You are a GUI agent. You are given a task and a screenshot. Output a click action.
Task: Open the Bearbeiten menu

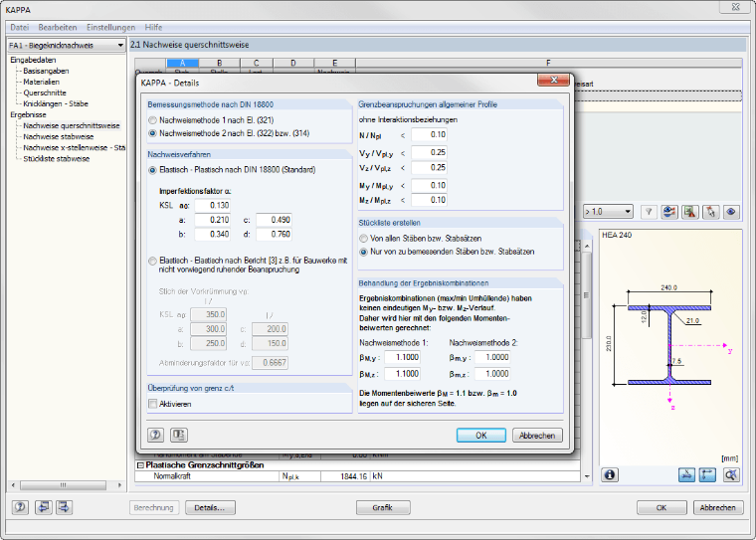58,28
